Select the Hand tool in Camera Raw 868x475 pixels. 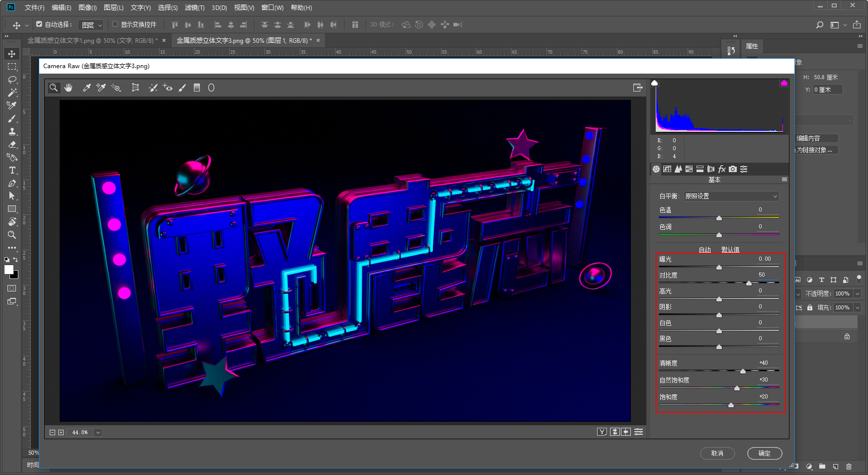pos(69,88)
